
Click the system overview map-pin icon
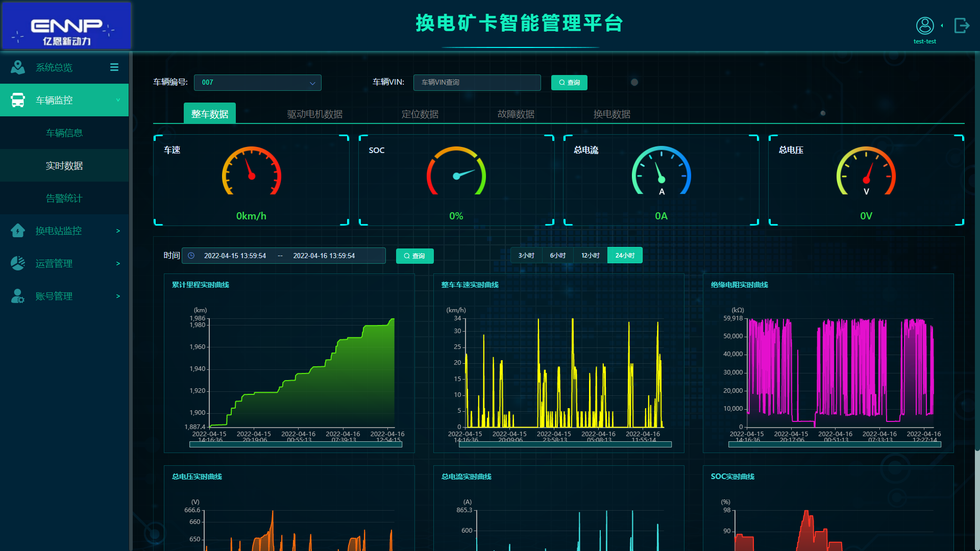pos(18,67)
